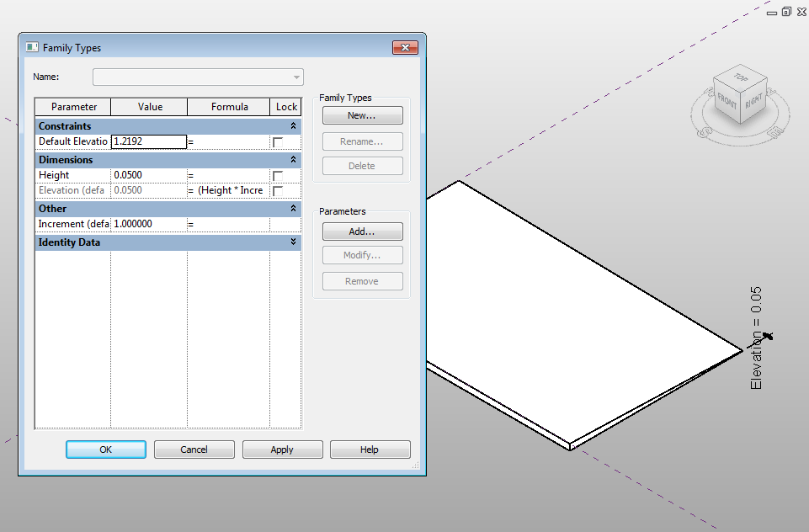Click the Cancel button
Image resolution: width=809 pixels, height=532 pixels.
click(194, 450)
